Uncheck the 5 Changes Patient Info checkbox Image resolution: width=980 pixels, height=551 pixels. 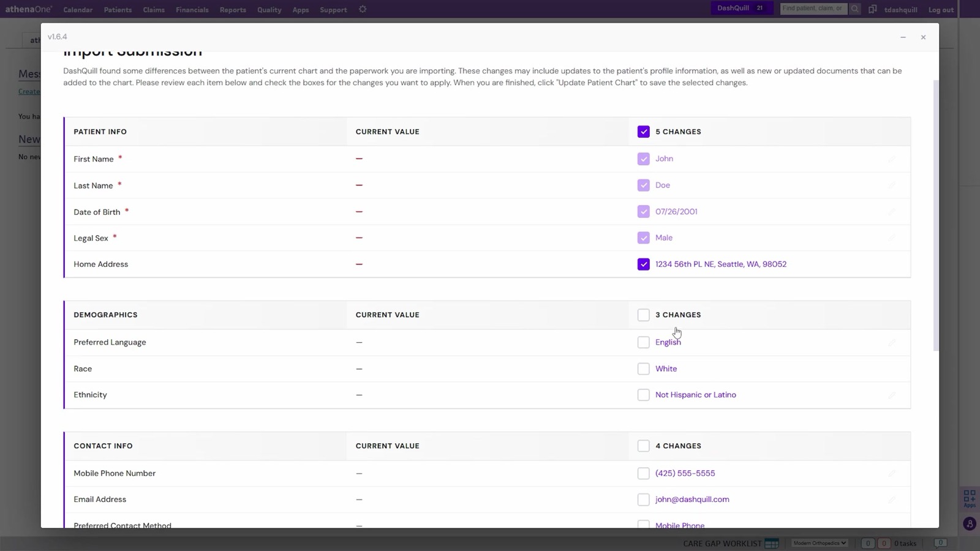[643, 132]
